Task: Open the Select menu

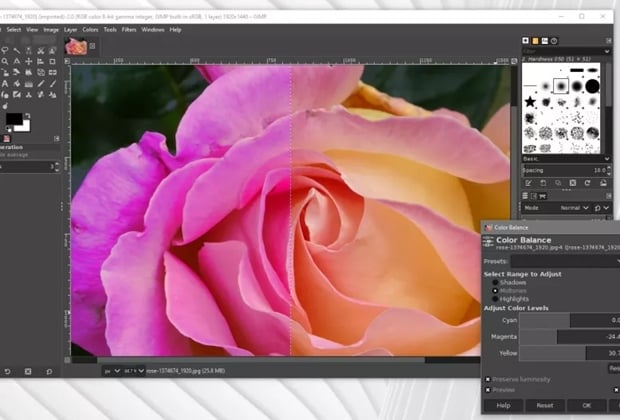Action: pyautogui.click(x=14, y=30)
